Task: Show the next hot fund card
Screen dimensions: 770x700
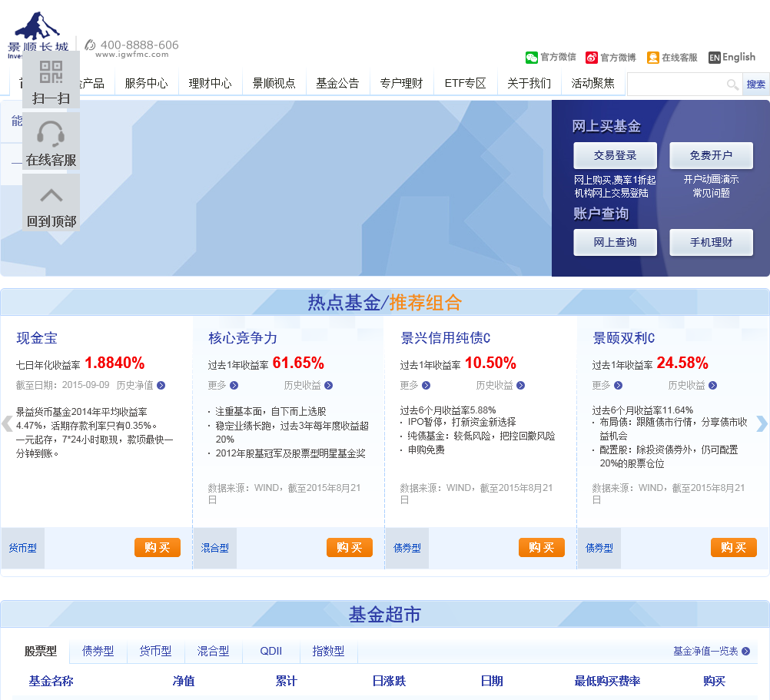Action: (762, 423)
